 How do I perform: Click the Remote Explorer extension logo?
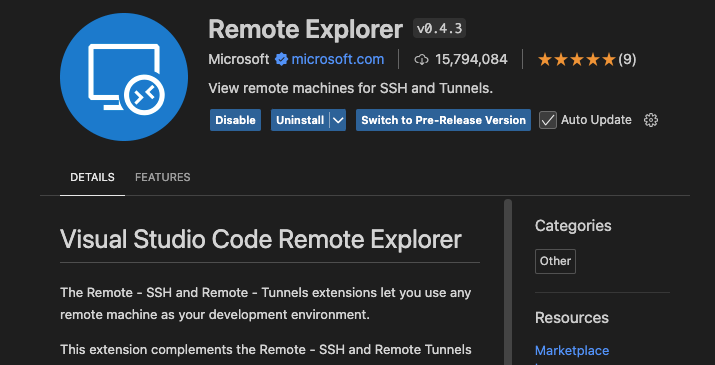point(124,77)
